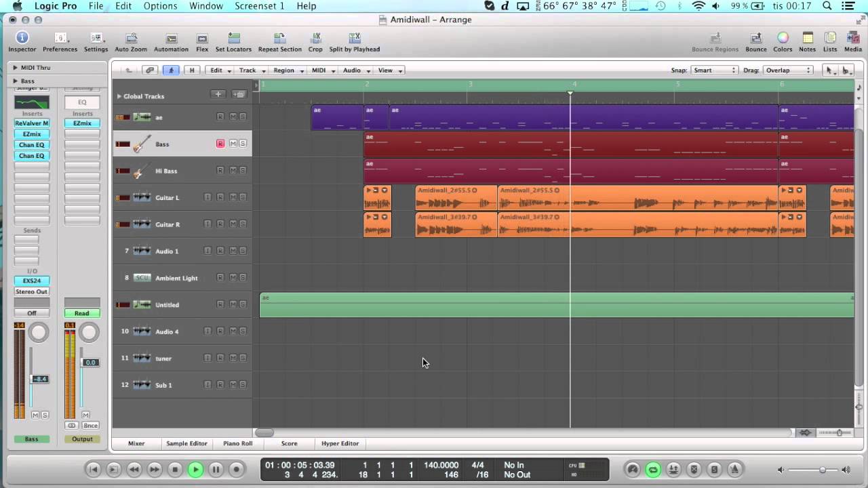Open the Piano Roll tab
This screenshot has height=488, width=868.
(x=237, y=443)
